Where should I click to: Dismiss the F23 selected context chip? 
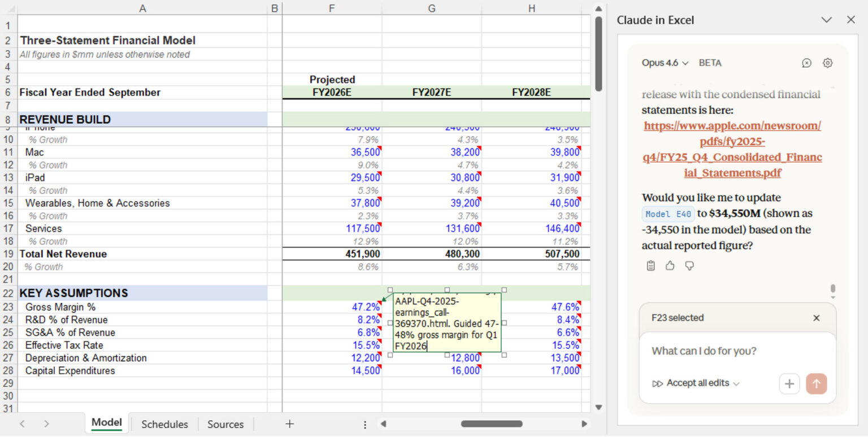click(x=816, y=318)
